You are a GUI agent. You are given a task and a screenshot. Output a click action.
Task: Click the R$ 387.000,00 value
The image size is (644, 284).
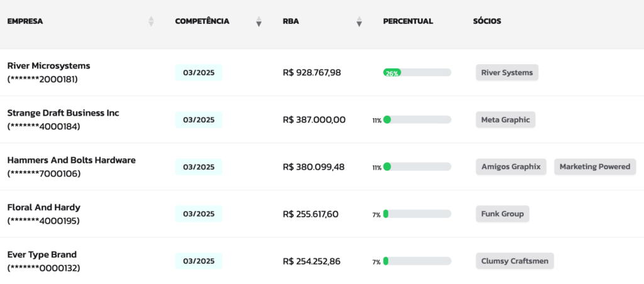pos(314,120)
